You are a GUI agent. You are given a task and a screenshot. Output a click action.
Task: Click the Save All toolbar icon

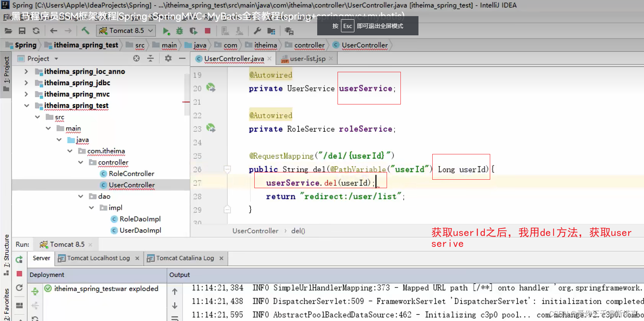pos(22,31)
